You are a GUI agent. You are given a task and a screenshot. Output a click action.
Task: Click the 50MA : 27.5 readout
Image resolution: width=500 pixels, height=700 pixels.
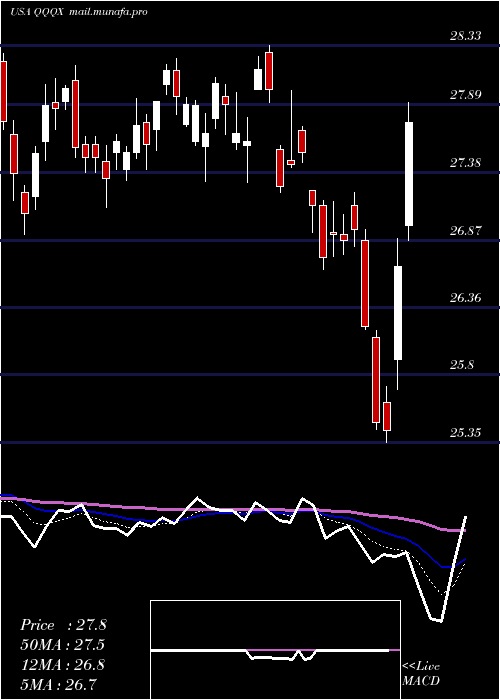pyautogui.click(x=63, y=645)
